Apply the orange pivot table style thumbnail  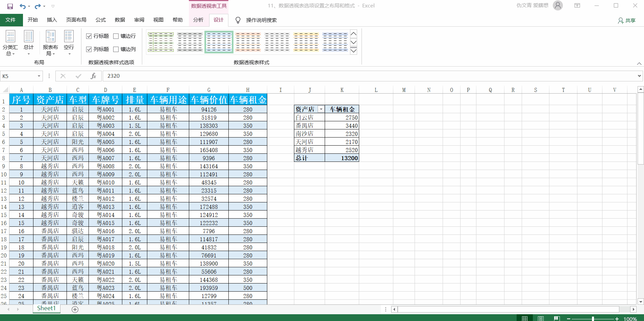coord(248,42)
